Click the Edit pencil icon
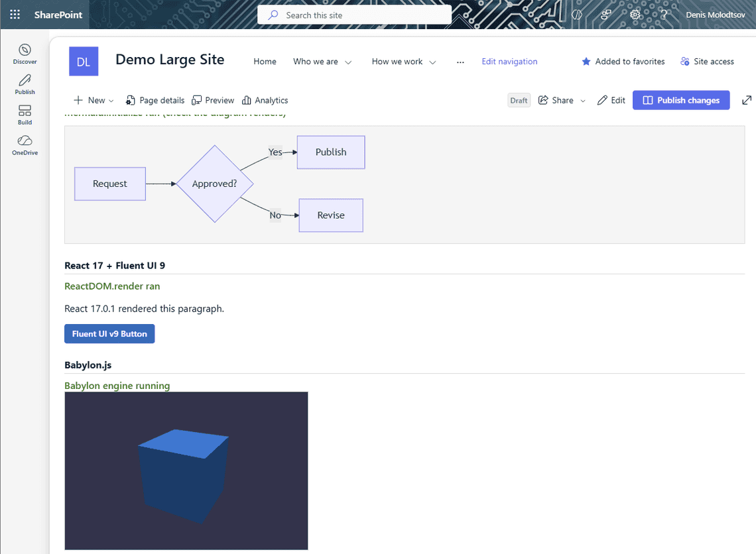Screen dimensions: 756x554 602,100
